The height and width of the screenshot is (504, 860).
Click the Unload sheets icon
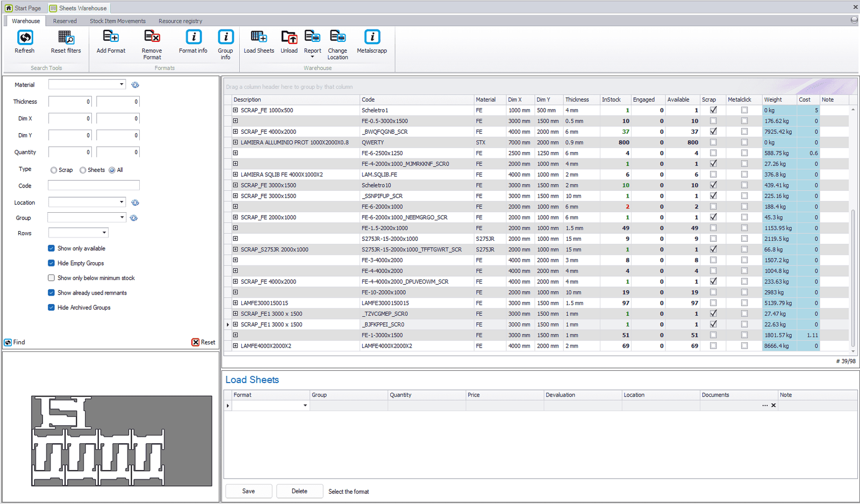289,38
